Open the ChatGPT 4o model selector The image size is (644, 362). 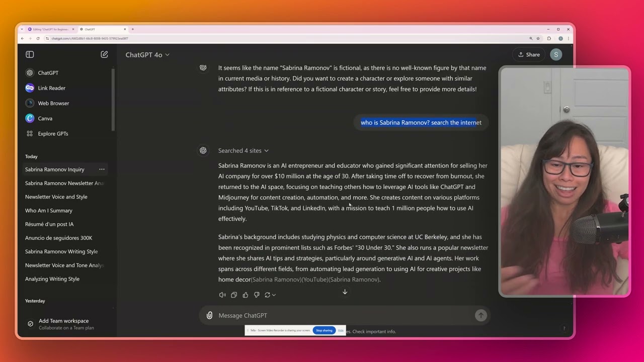tap(147, 55)
